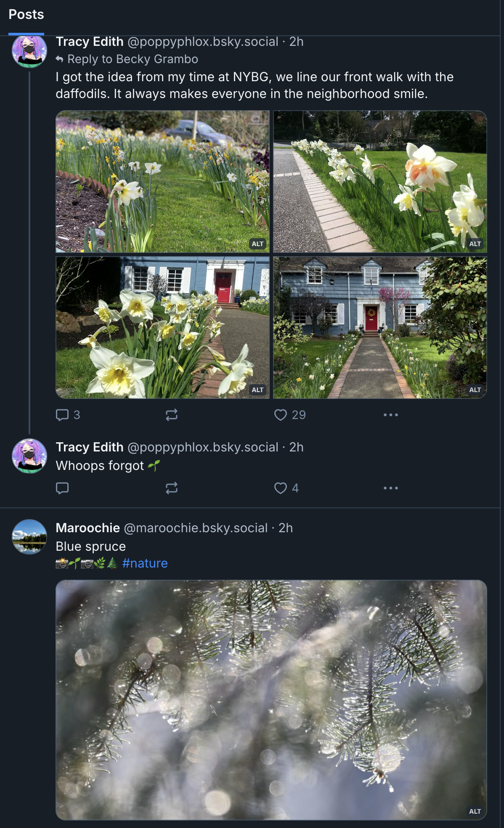
Task: Click Tracy Edith's avatar on the "Whoops forgot" post
Action: coord(29,456)
